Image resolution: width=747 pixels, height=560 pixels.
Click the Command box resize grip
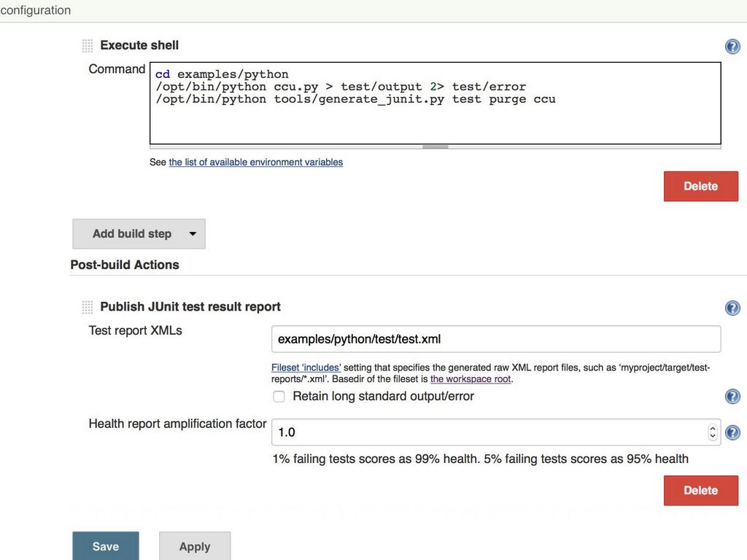436,147
